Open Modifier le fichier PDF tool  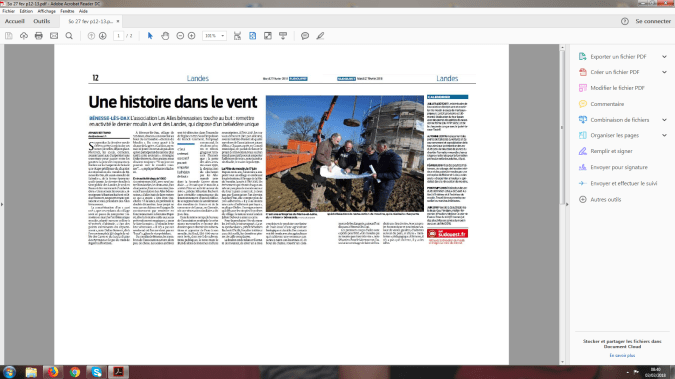(x=617, y=88)
